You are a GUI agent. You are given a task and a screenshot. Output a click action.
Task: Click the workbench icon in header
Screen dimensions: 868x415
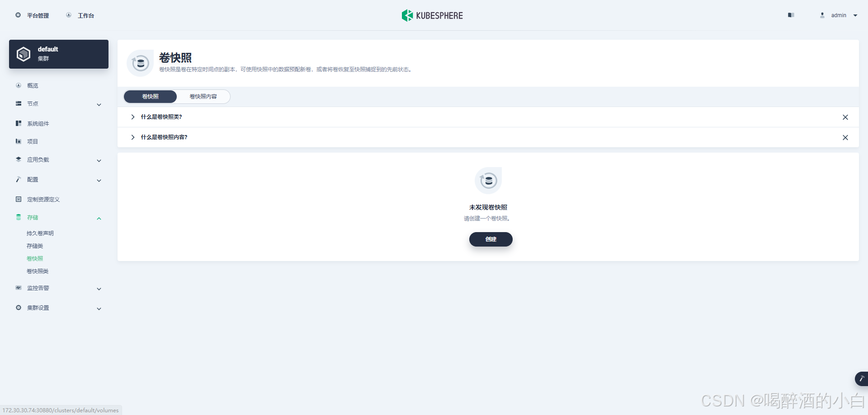click(69, 15)
